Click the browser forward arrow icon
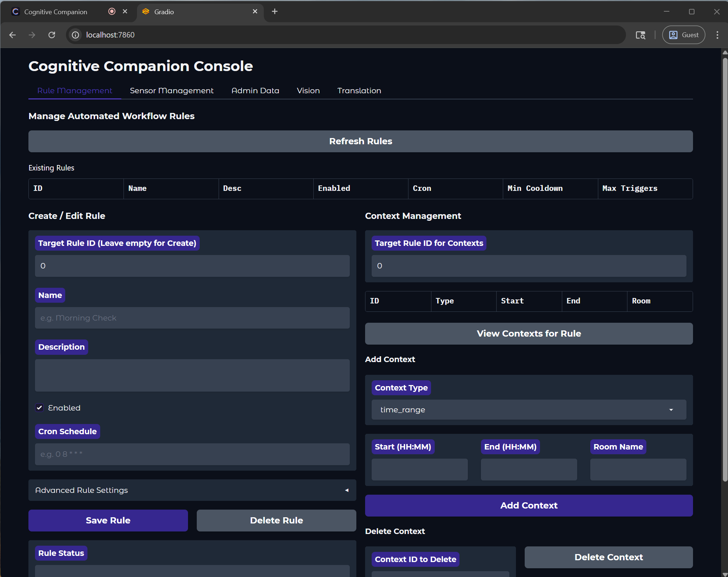This screenshot has height=577, width=728. coord(32,35)
